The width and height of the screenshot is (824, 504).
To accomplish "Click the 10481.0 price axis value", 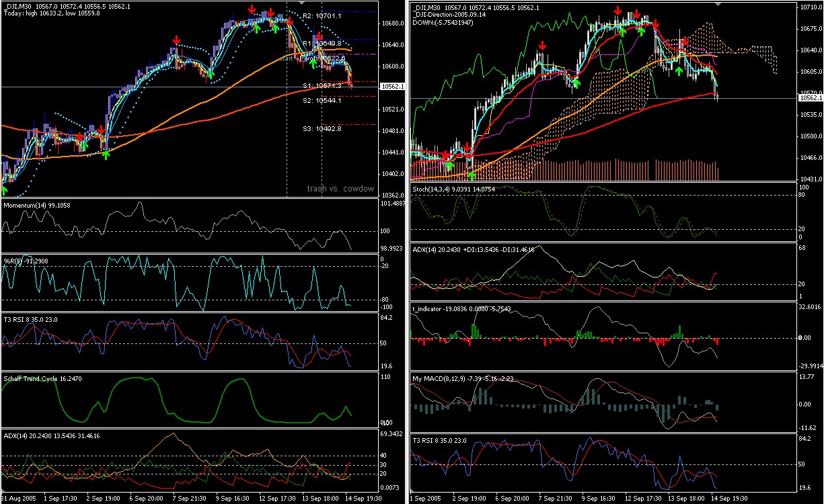I will click(x=391, y=131).
